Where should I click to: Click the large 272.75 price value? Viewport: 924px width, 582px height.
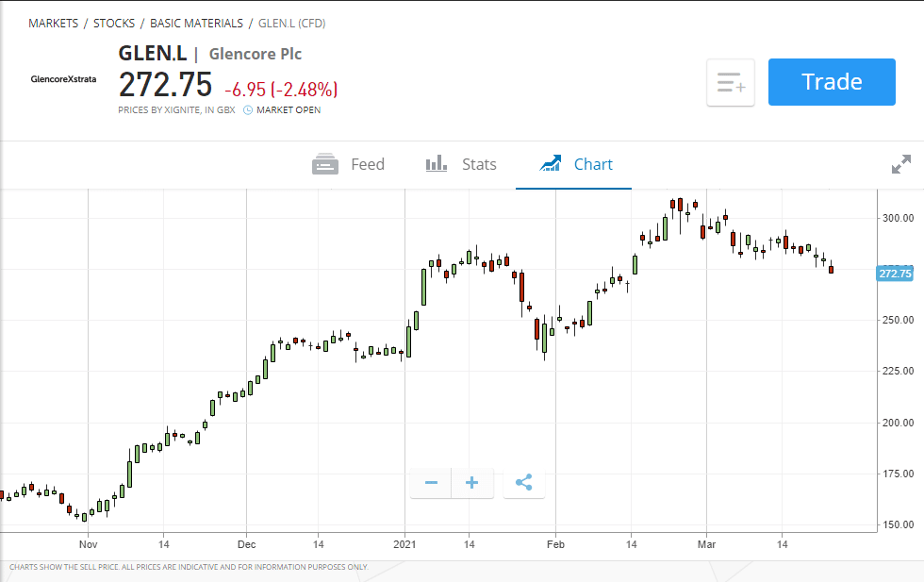click(x=165, y=85)
